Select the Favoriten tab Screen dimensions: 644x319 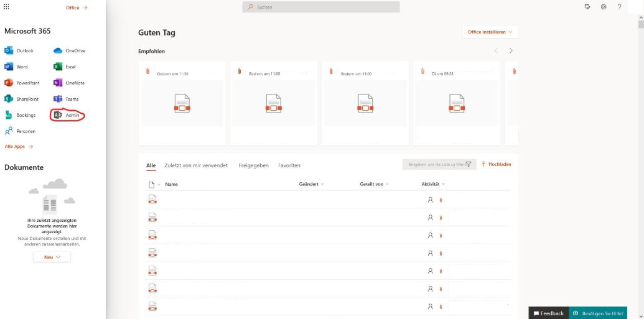[289, 165]
